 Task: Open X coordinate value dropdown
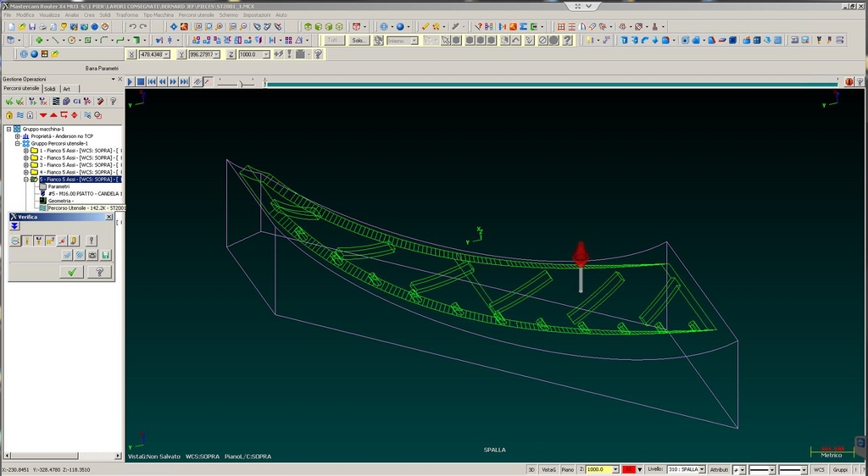pyautogui.click(x=167, y=54)
